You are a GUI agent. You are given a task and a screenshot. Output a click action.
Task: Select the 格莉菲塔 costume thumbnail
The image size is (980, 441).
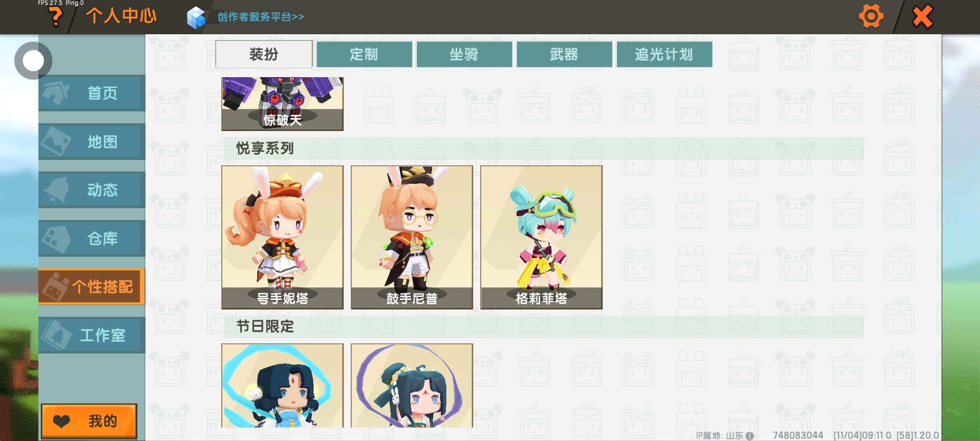[541, 237]
